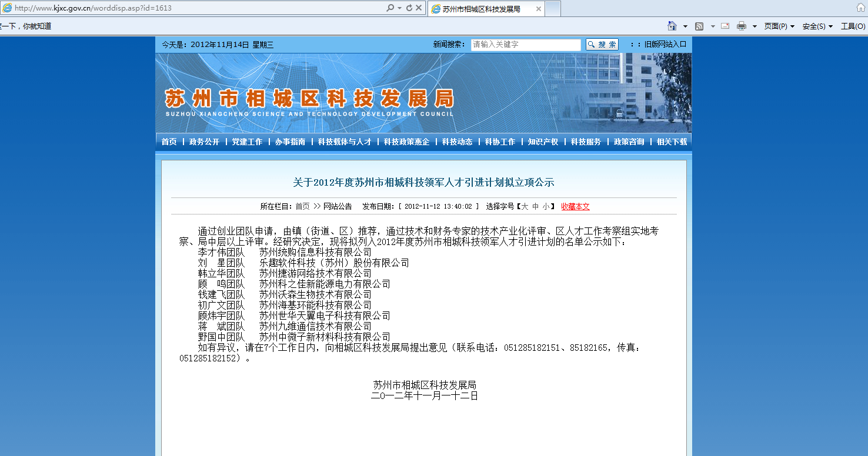This screenshot has height=456, width=868.
Task: Open the 旧版网站入口 link
Action: point(665,44)
